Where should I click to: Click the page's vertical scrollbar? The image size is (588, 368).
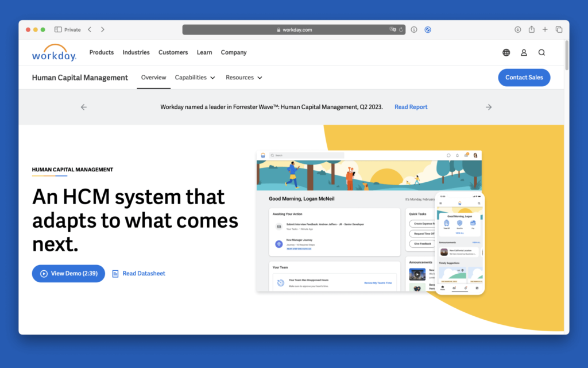567,56
